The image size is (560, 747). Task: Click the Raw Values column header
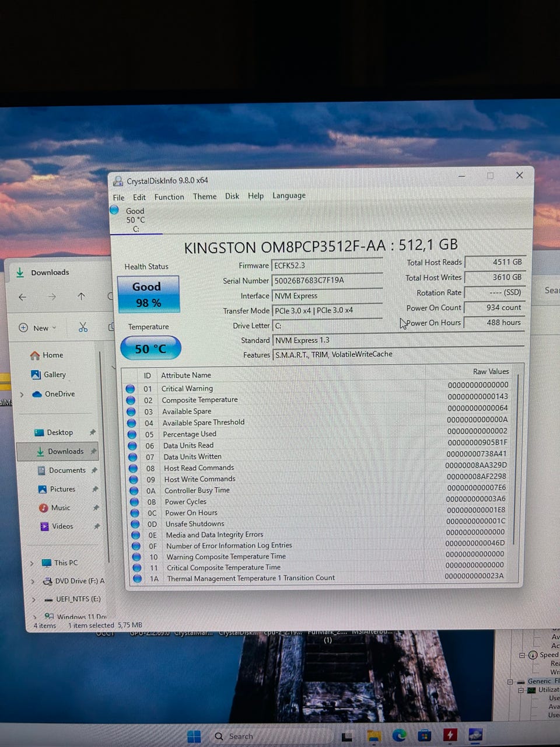tap(490, 372)
